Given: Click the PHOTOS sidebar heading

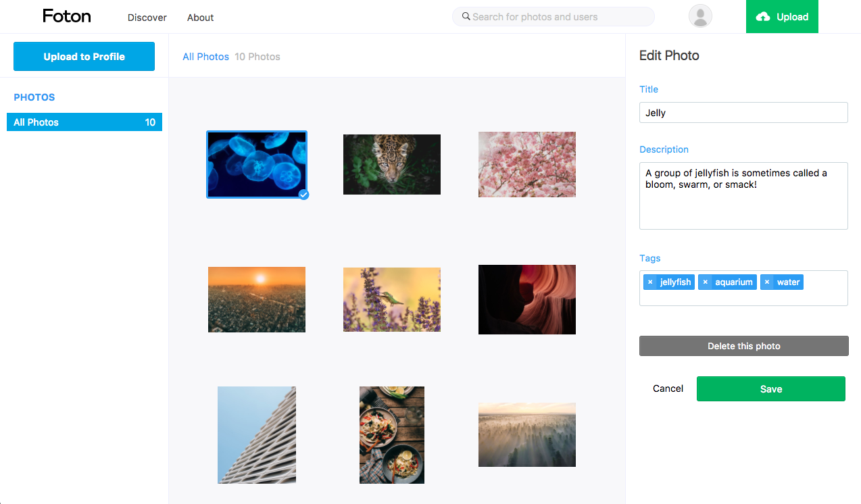Looking at the screenshot, I should [x=34, y=97].
